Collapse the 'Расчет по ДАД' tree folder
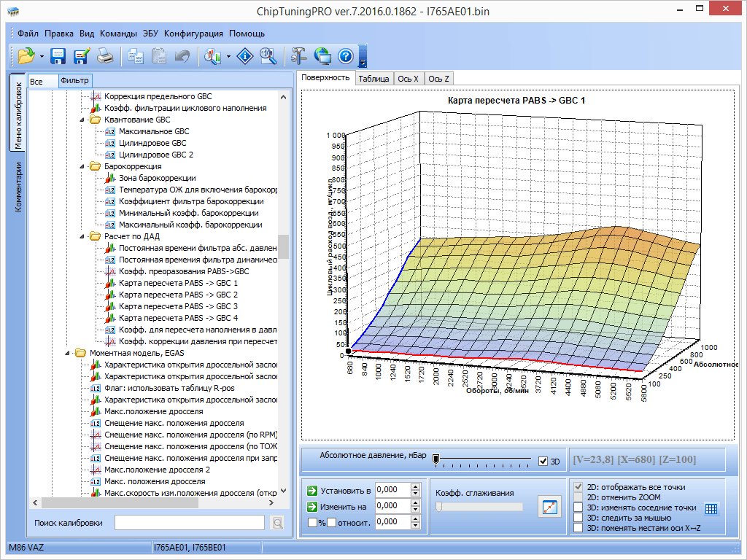Viewport: 747px width, 560px height. click(82, 236)
